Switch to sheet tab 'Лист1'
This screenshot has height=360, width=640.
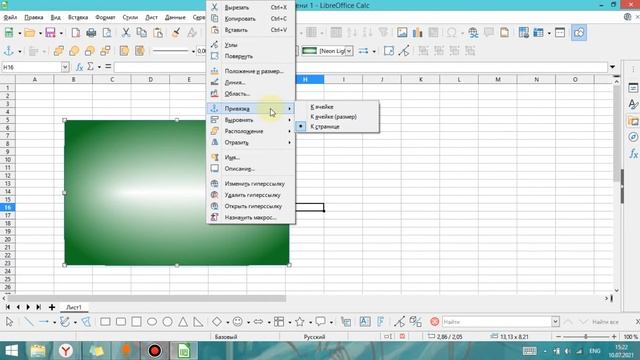click(x=74, y=307)
